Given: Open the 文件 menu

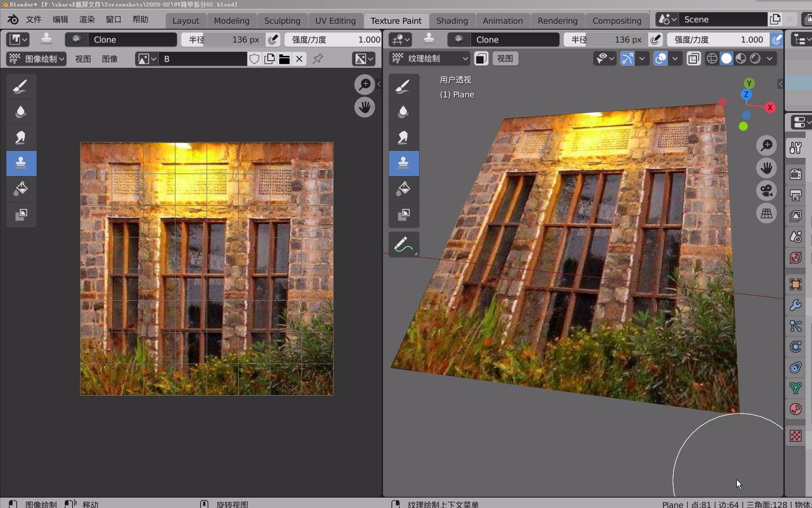Looking at the screenshot, I should pyautogui.click(x=34, y=19).
